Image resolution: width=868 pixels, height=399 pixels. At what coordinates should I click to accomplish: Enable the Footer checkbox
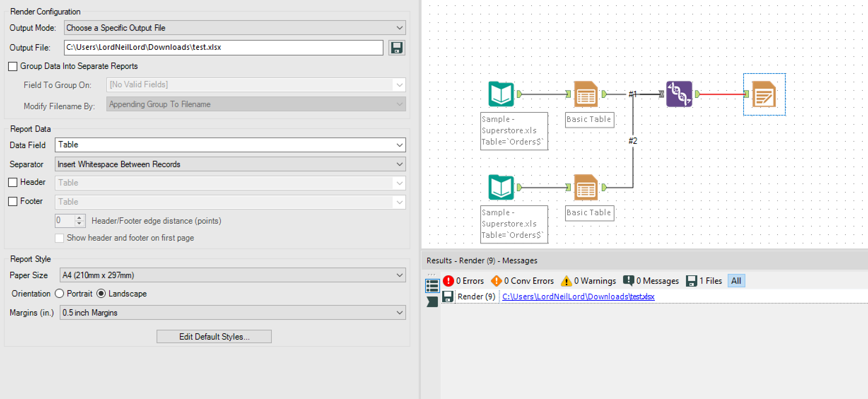tap(13, 201)
